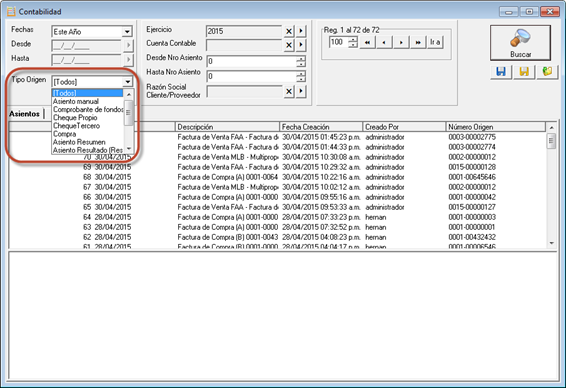Open the Cuenta Contable lookup arrow
Image resolution: width=566 pixels, height=388 pixels.
(x=301, y=45)
